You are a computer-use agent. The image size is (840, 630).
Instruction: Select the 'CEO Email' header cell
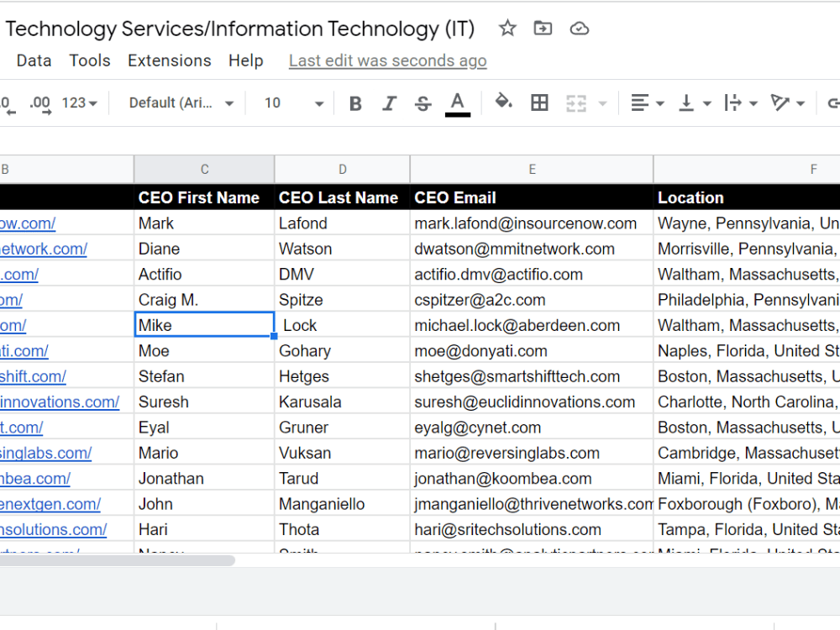tap(532, 197)
